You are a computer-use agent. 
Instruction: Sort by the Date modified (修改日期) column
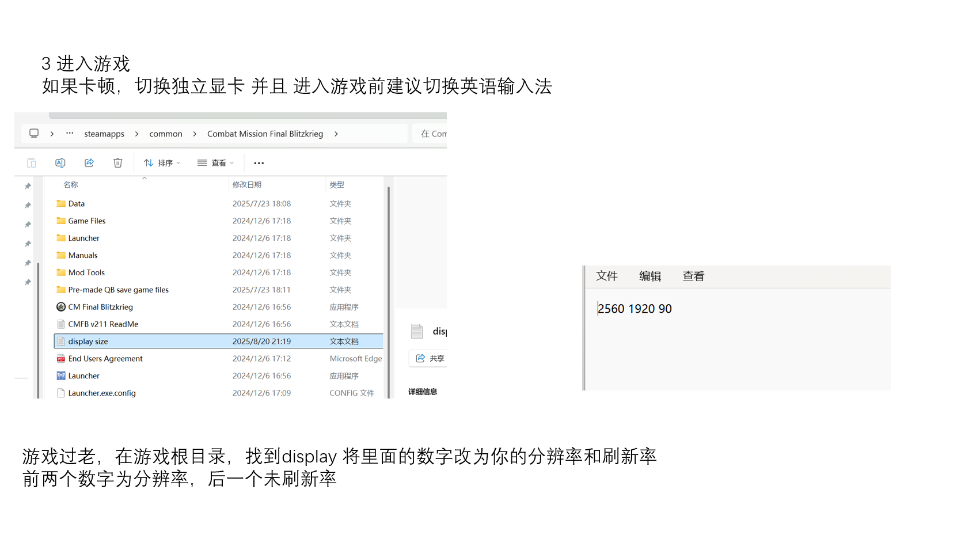click(247, 185)
